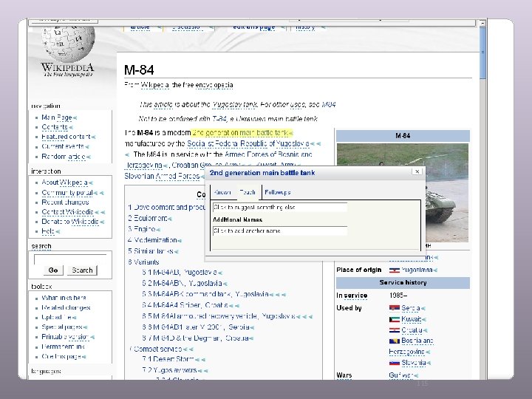
Task: Open the Socialist Federal Republic of Yugoslavia link
Action: [x=248, y=143]
